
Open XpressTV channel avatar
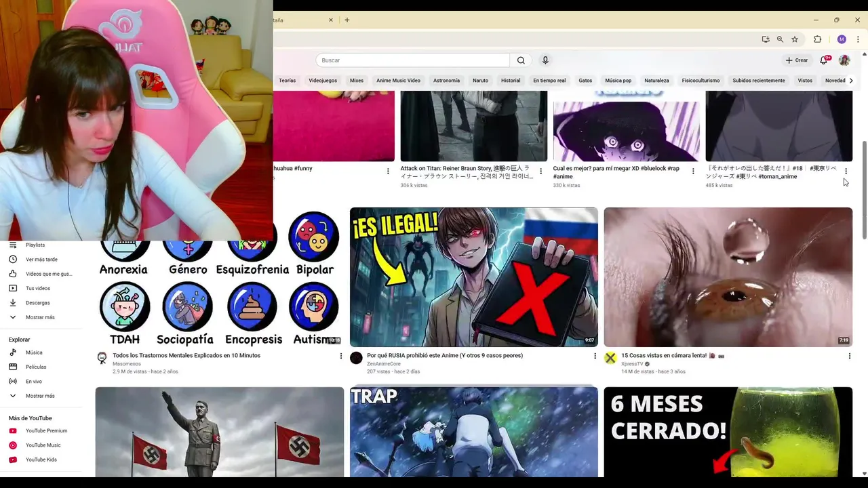(x=610, y=358)
